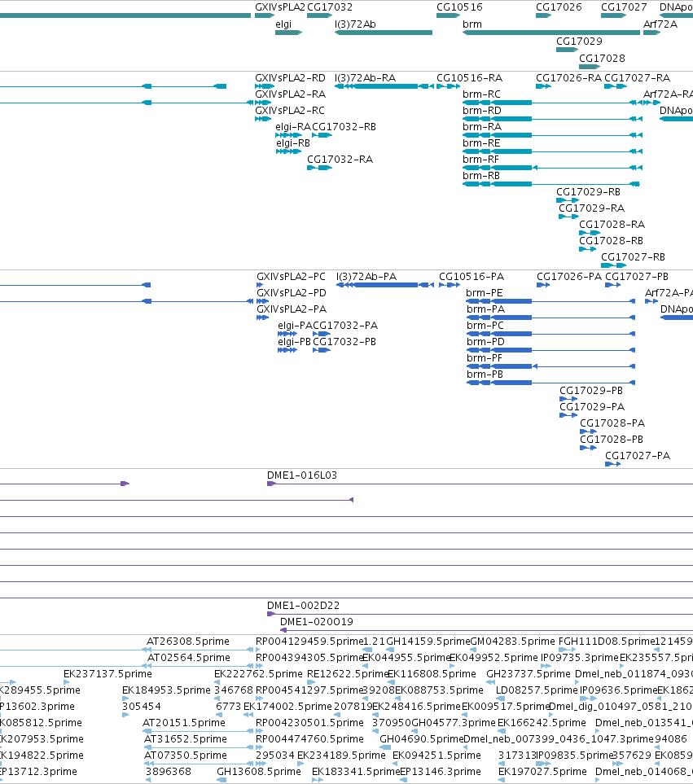The height and width of the screenshot is (784, 693).
Task: Select the CG17032-RB transcript label
Action: pos(344,127)
